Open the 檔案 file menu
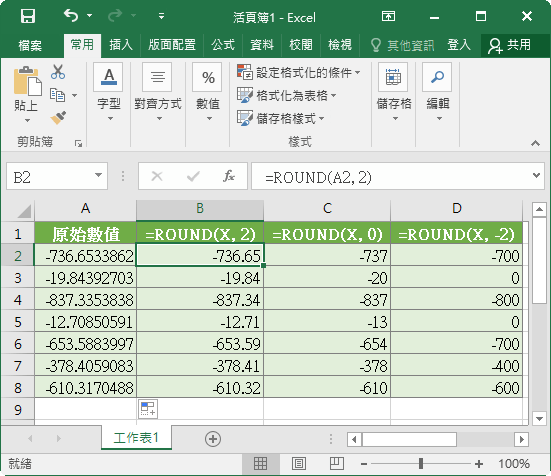Screen dimensions: 551x476 (x=30, y=45)
